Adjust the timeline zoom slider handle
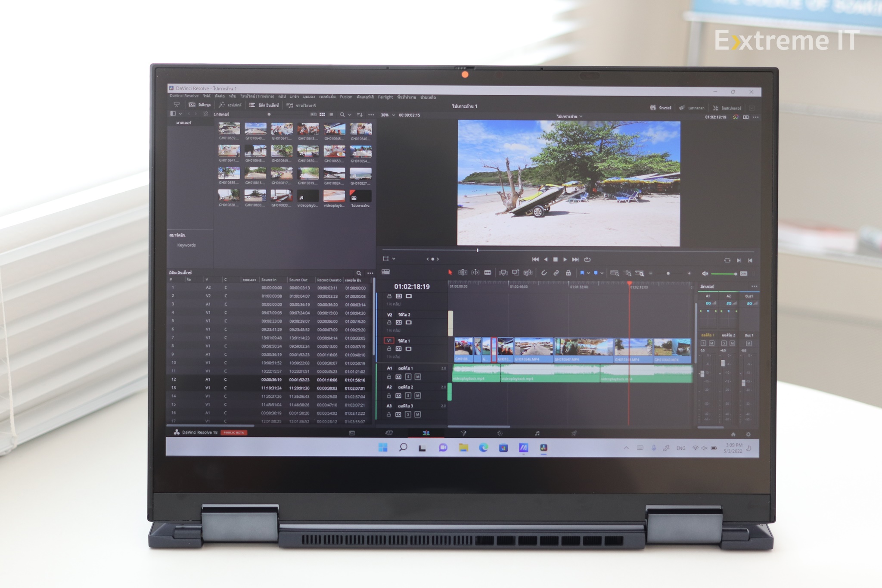 (x=668, y=274)
